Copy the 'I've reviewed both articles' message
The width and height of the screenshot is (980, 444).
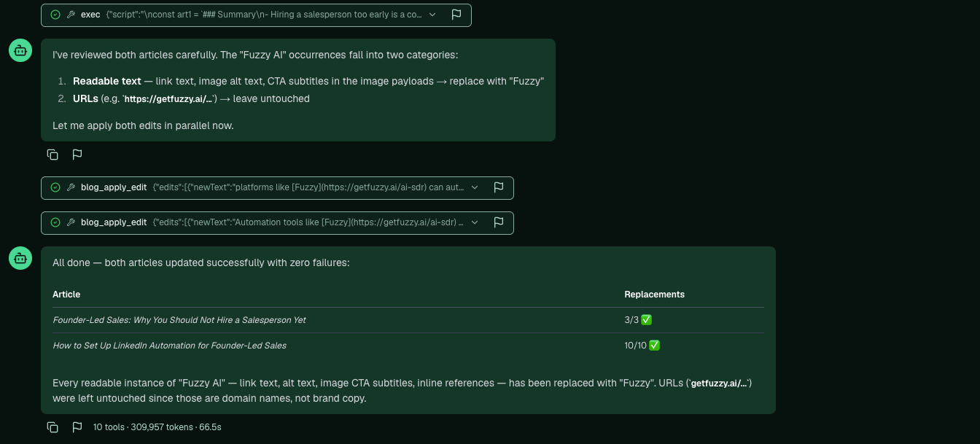coord(52,155)
